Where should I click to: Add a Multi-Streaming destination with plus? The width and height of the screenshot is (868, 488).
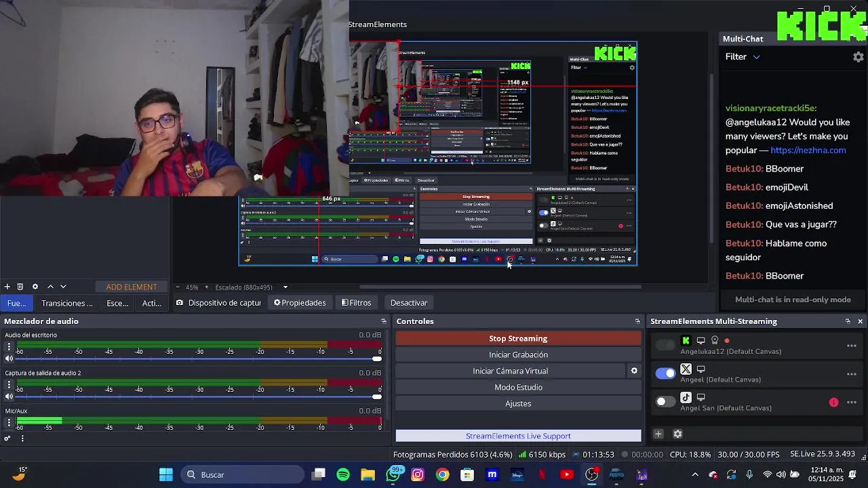tap(658, 434)
